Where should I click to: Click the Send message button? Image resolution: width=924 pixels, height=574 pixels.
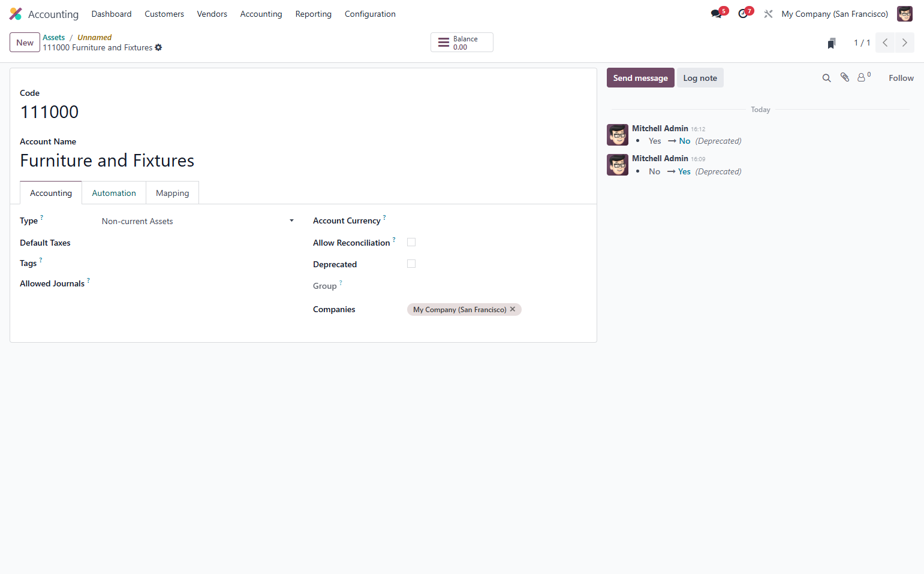(640, 78)
